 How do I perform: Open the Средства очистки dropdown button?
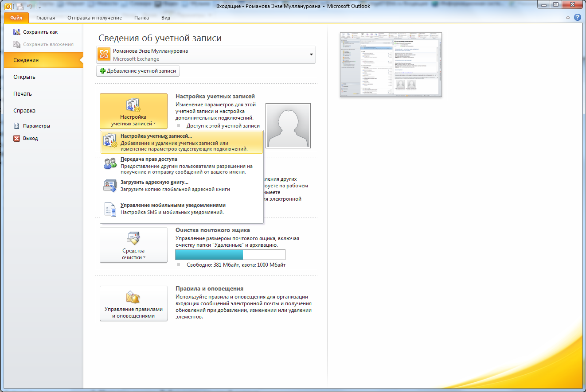[x=133, y=245]
